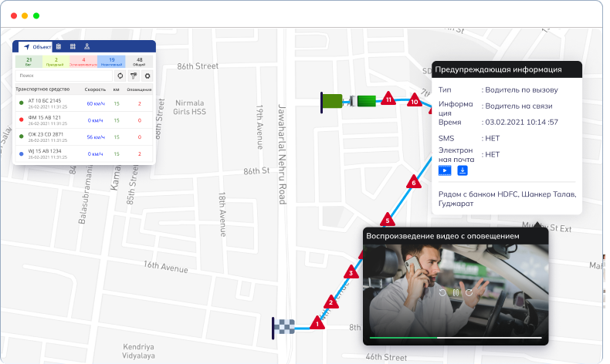Click the green maximize window button
Image resolution: width=610 pixels, height=364 pixels.
coord(36,15)
